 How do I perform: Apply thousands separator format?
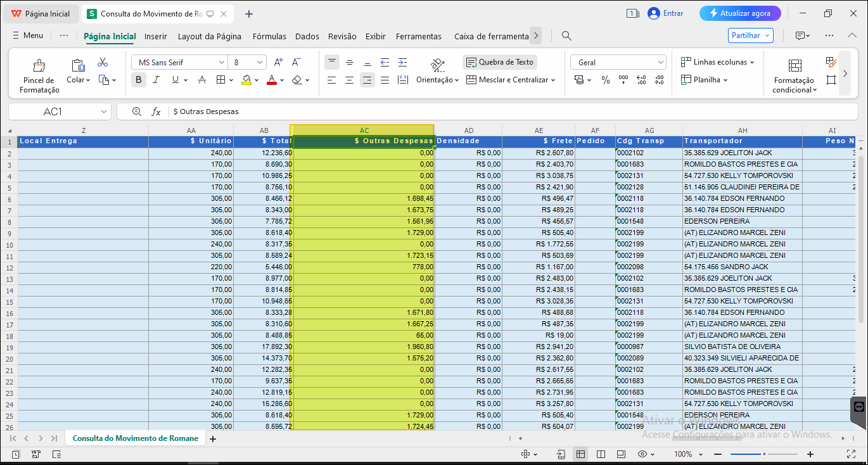[623, 80]
